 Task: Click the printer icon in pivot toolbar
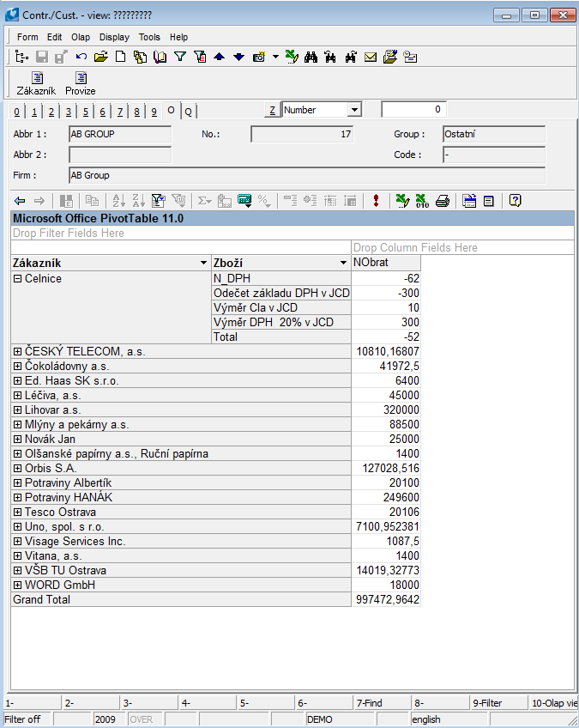443,201
